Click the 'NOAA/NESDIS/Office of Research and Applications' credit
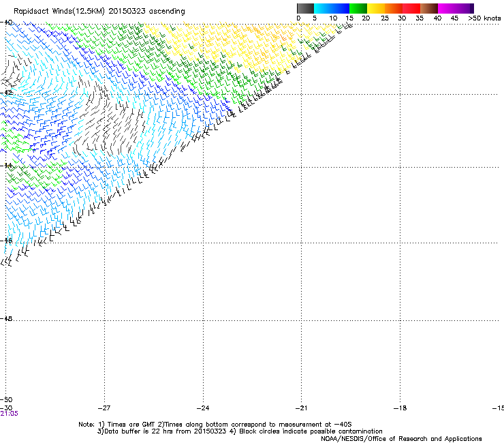Image resolution: width=504 pixels, height=443 pixels. pyautogui.click(x=401, y=439)
